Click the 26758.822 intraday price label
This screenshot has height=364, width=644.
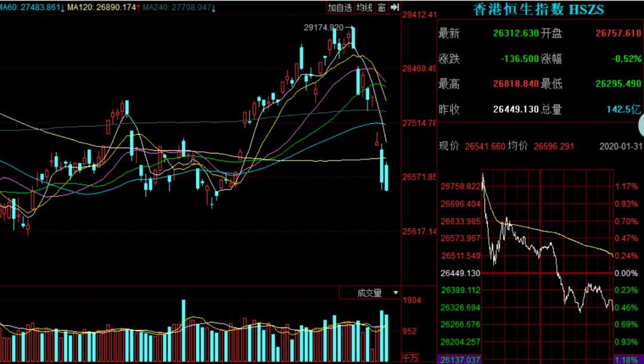(x=460, y=186)
